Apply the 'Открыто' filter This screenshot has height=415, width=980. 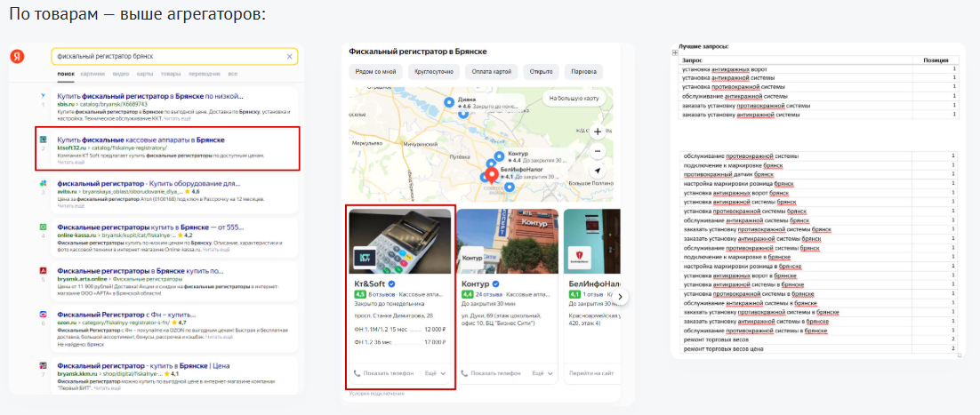coord(541,72)
